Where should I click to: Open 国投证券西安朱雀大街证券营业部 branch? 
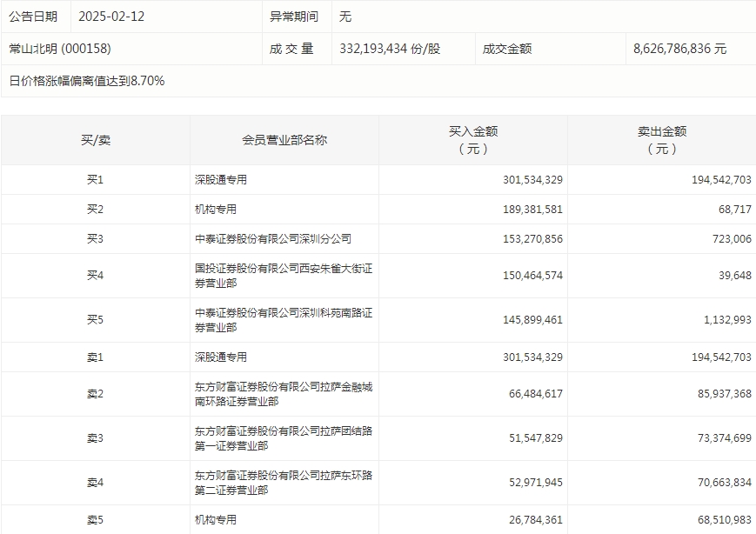point(283,276)
